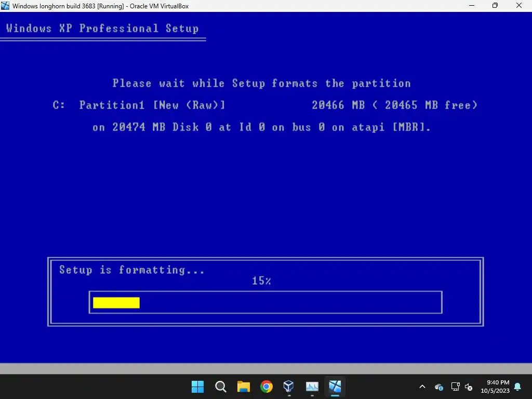Click the "Windows XP Professional Setup" heading
Image resolution: width=532 pixels, height=399 pixels.
click(102, 28)
